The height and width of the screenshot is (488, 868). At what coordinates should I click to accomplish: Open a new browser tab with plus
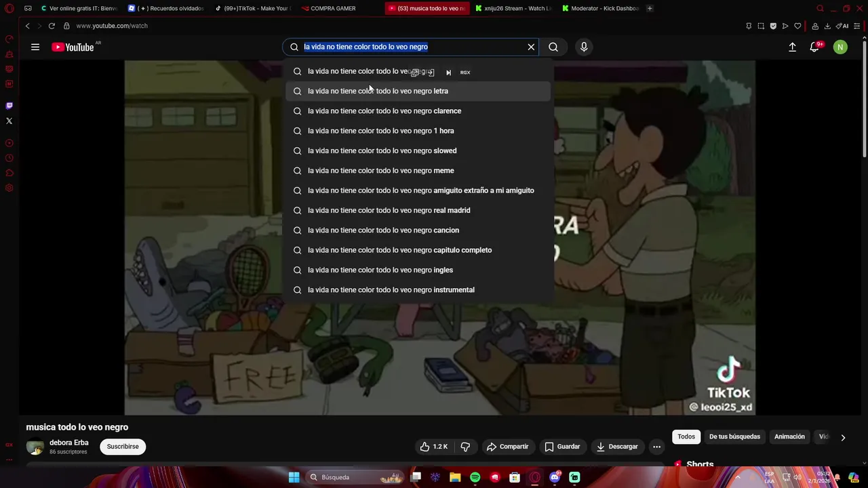(x=650, y=8)
